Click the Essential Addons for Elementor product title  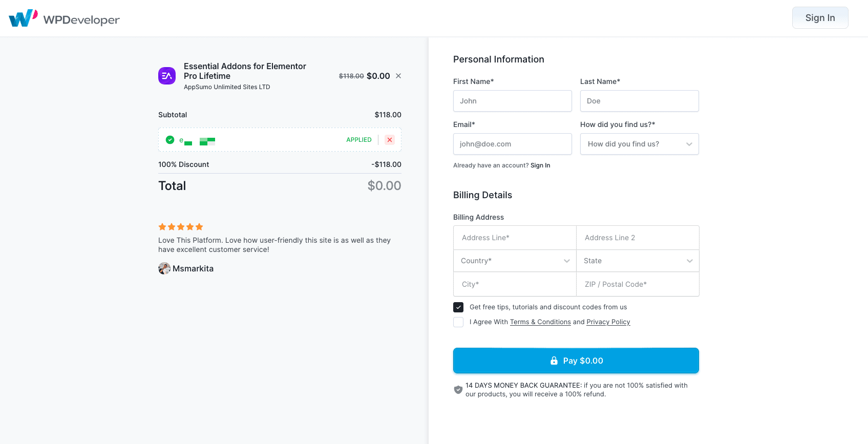(x=245, y=71)
